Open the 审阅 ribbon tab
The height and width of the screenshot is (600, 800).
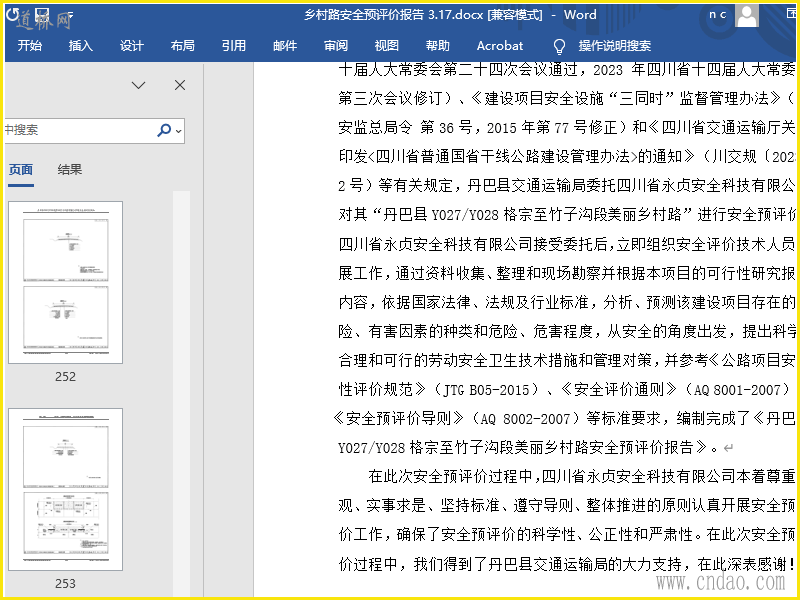336,45
